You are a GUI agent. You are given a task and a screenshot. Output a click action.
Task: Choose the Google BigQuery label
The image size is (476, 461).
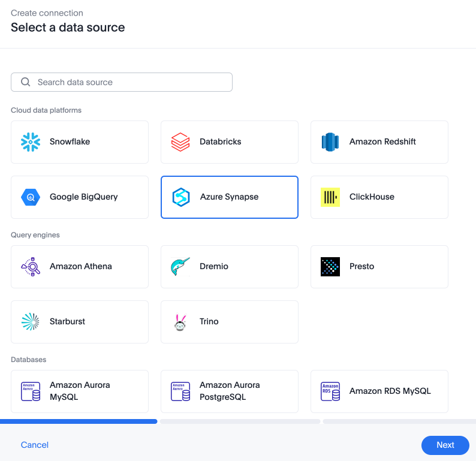pos(84,197)
